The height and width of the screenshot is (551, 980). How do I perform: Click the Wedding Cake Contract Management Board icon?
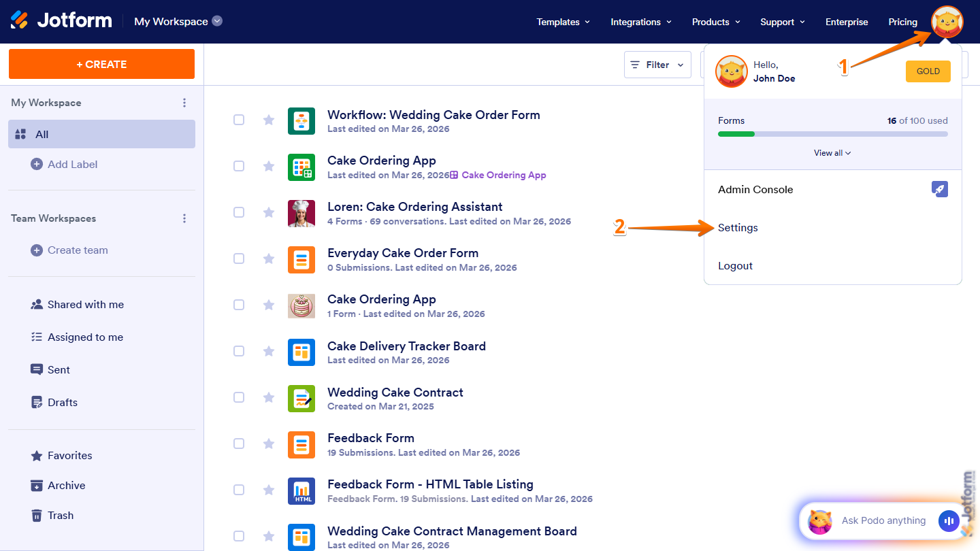pos(301,537)
